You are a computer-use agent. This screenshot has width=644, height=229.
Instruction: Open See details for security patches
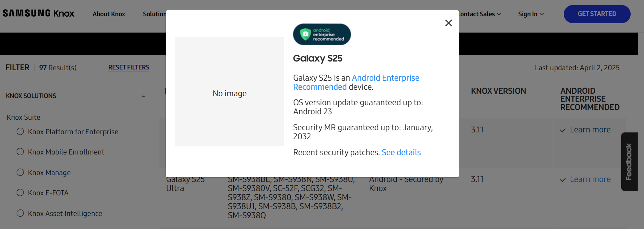401,152
